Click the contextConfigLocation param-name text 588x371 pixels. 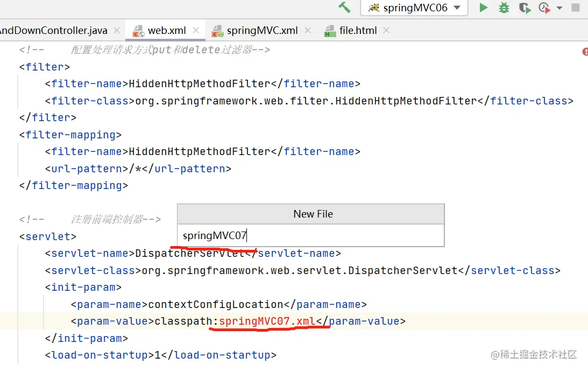click(x=216, y=305)
